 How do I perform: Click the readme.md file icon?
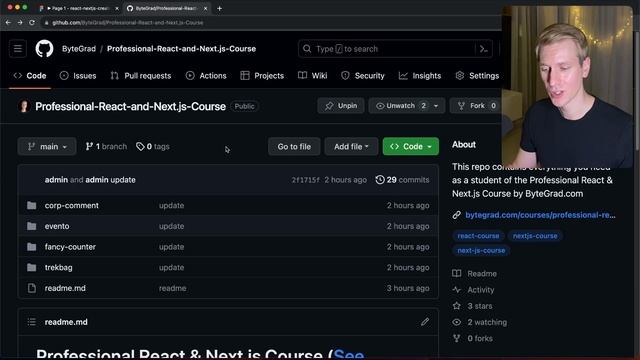click(x=31, y=288)
